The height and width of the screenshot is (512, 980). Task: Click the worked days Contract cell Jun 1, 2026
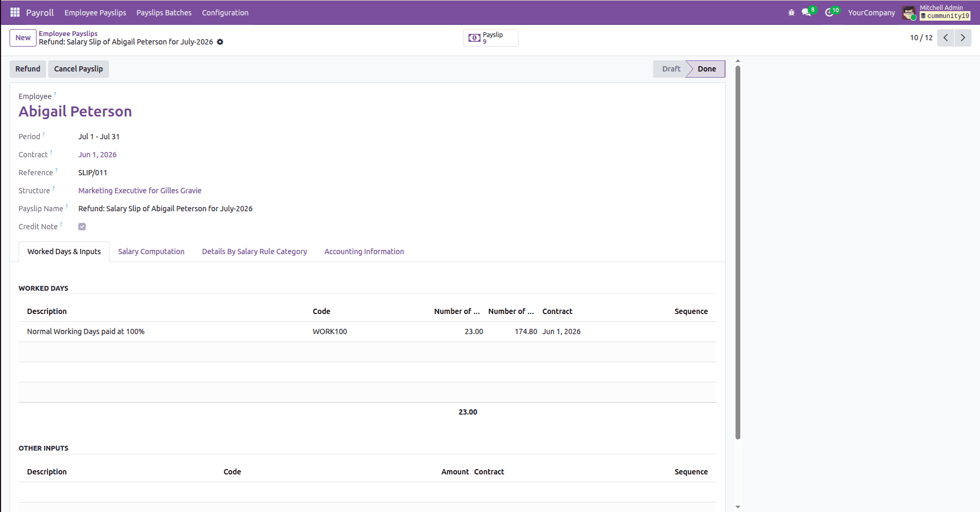[561, 331]
